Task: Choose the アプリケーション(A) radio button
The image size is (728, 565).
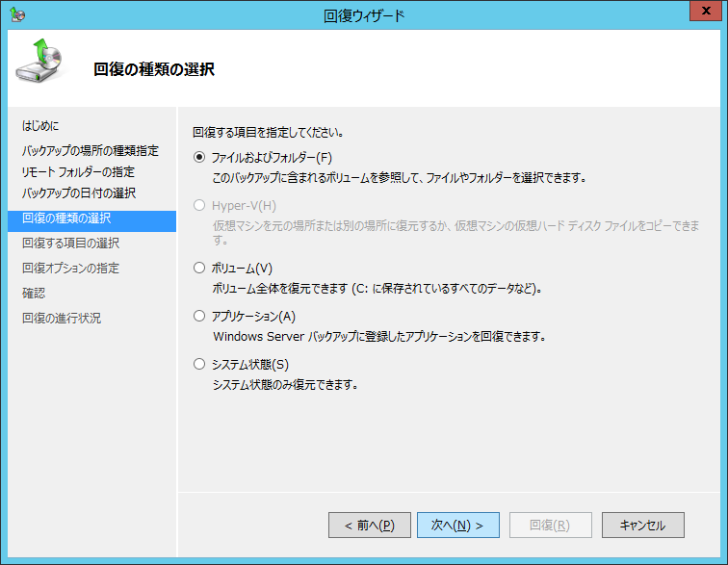Action: point(199,316)
